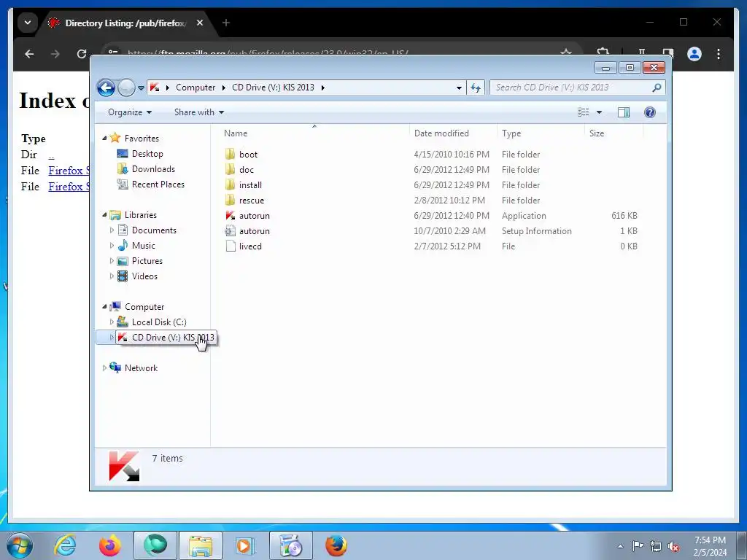Select the doc folder icon
Image resolution: width=747 pixels, height=560 pixels.
[x=230, y=169]
